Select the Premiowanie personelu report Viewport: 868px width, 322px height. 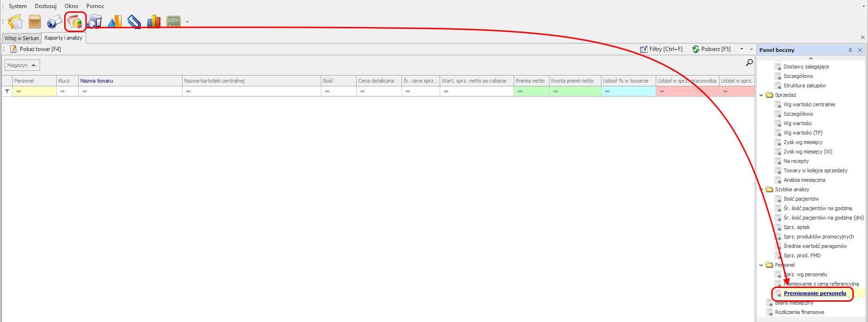click(815, 293)
